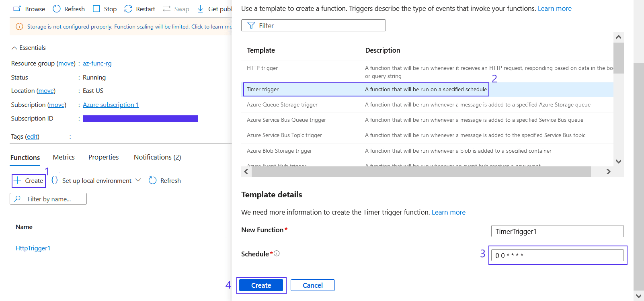
Task: Open the az-func-rg resource group link
Action: pyautogui.click(x=97, y=63)
